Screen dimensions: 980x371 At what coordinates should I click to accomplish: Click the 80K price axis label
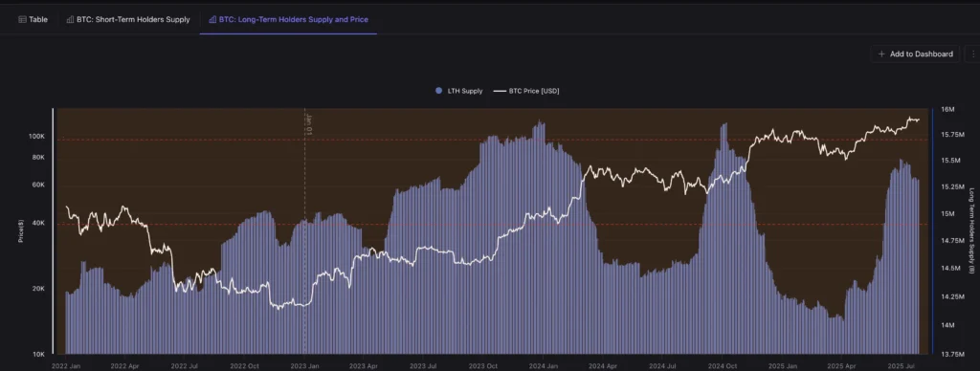tap(38, 158)
